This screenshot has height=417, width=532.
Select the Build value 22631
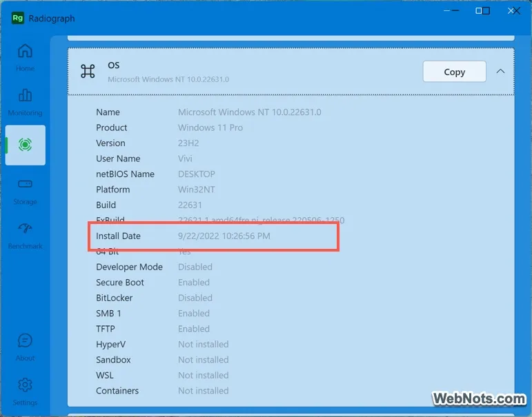tap(190, 205)
